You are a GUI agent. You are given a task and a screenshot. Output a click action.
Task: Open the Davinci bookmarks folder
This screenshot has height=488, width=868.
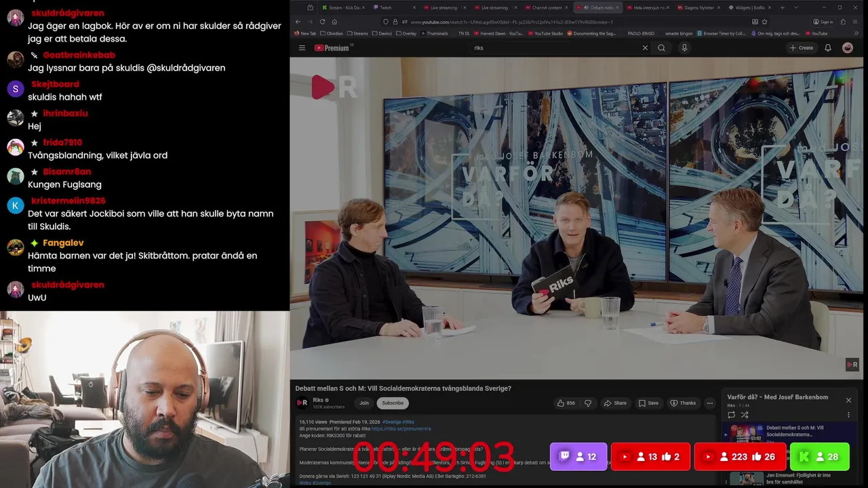(382, 33)
